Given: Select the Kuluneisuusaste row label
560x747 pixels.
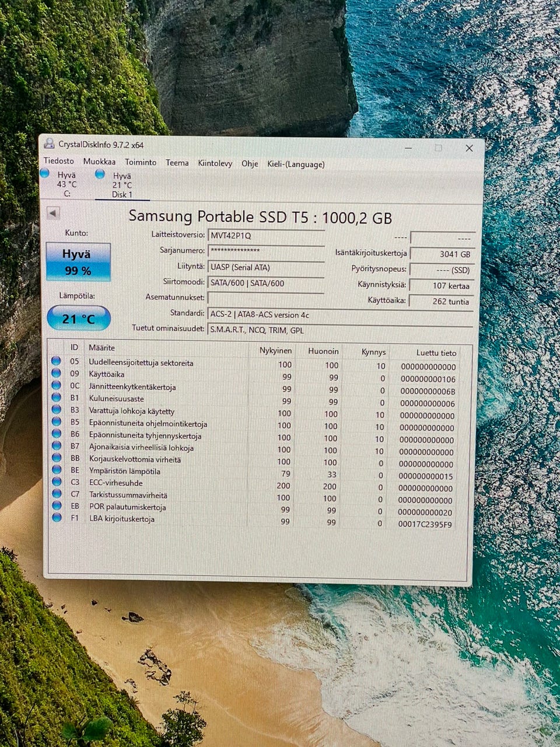Looking at the screenshot, I should 116,399.
